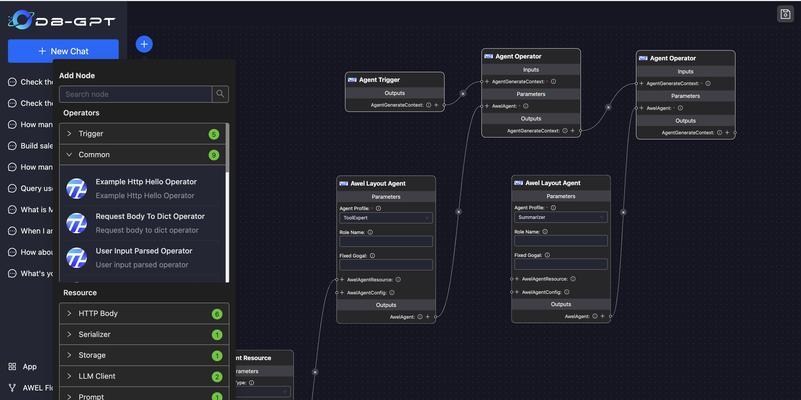
Task: Click the blue plus add node button
Action: 144,44
